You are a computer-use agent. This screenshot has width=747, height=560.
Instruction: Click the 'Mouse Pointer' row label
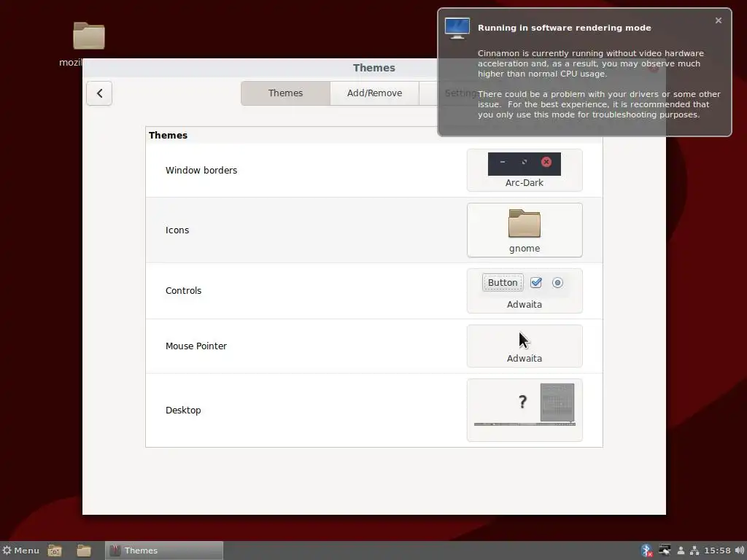196,346
